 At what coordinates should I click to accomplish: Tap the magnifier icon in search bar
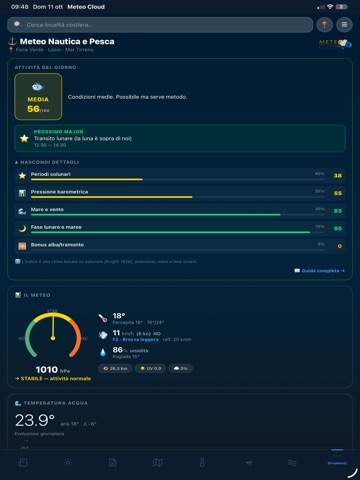tap(18, 24)
